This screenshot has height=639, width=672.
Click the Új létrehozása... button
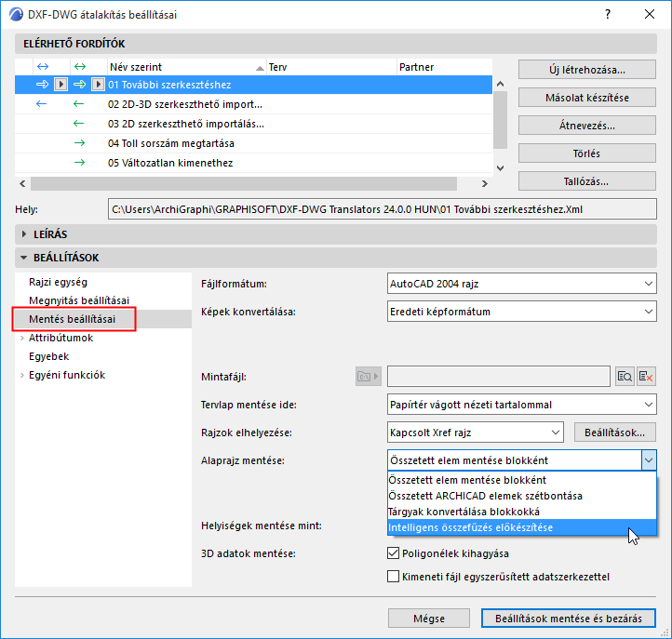tap(586, 70)
